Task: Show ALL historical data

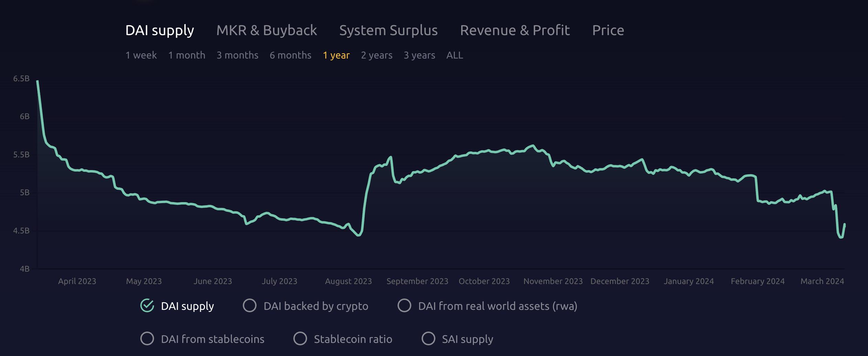Action: (x=454, y=55)
